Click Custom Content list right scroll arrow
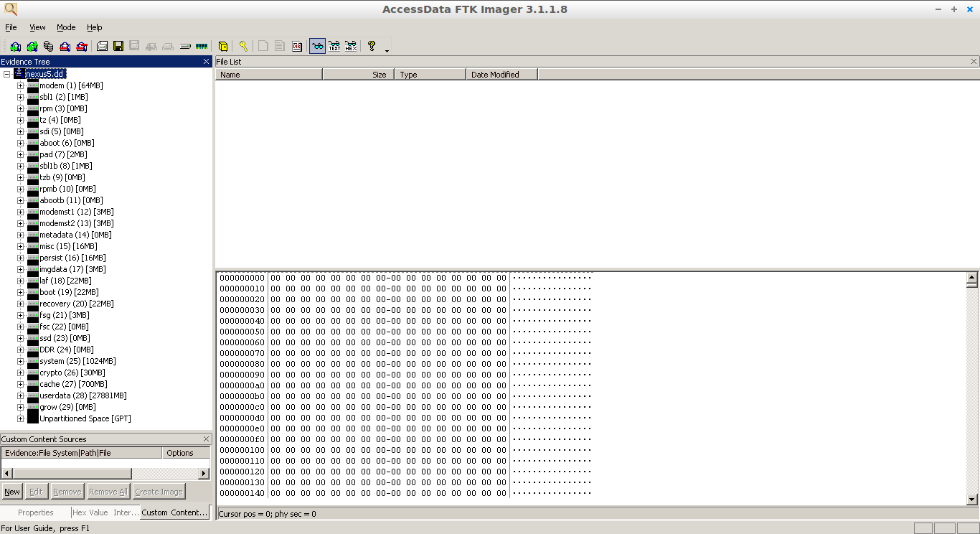 204,474
